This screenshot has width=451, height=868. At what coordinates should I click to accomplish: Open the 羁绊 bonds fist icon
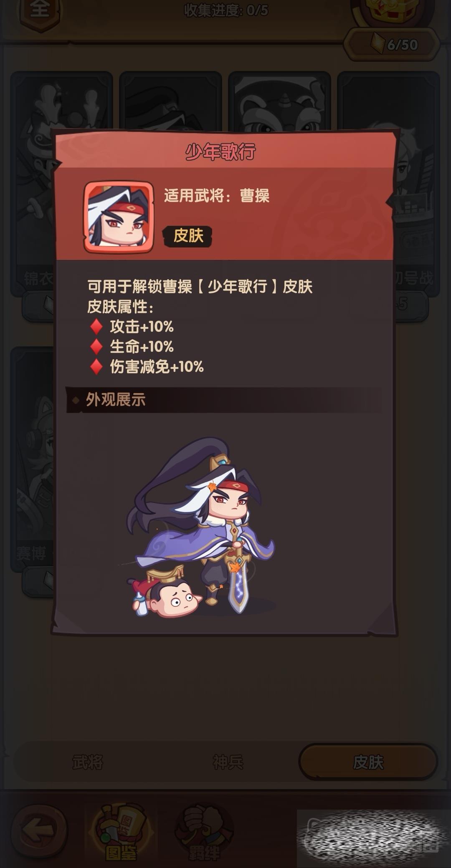(204, 831)
